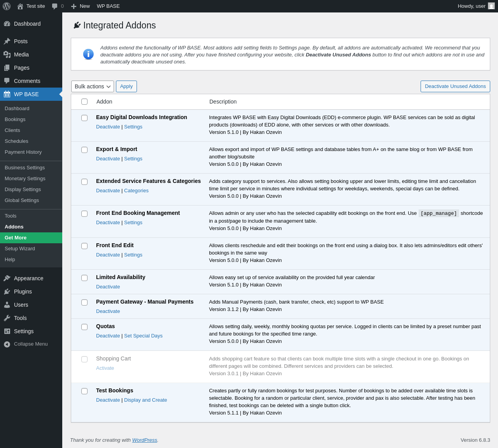
Task: Toggle the select-all addons checkbox
Action: click(84, 102)
